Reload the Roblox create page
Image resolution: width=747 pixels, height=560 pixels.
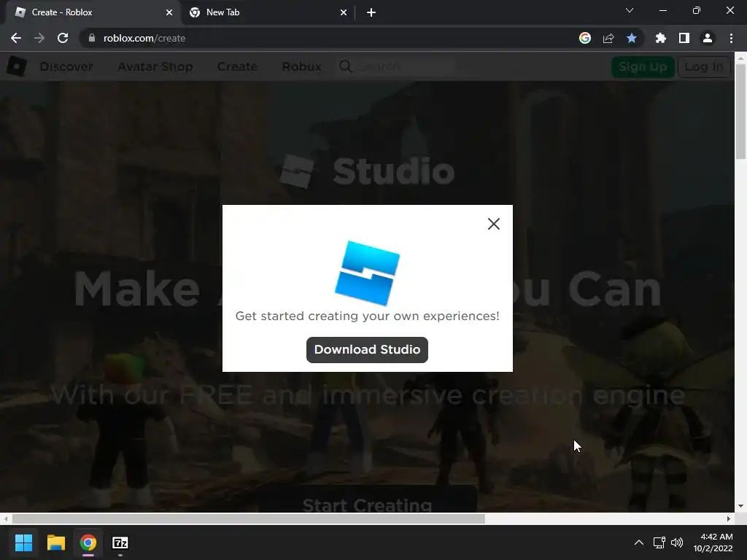pos(63,38)
